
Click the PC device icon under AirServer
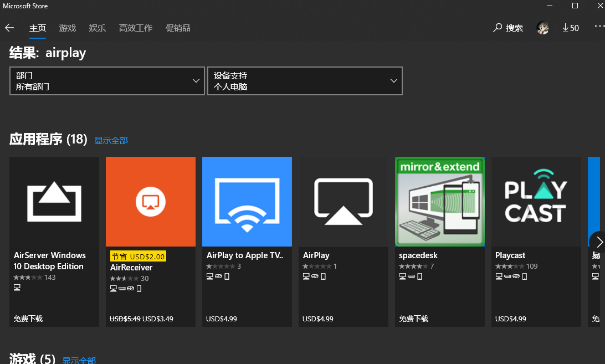click(17, 288)
